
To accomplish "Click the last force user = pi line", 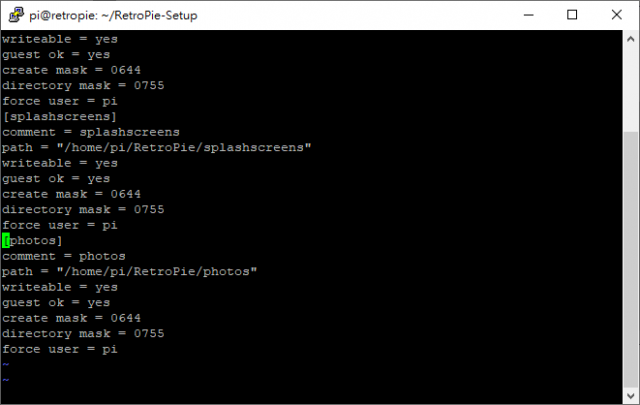I will click(60, 349).
